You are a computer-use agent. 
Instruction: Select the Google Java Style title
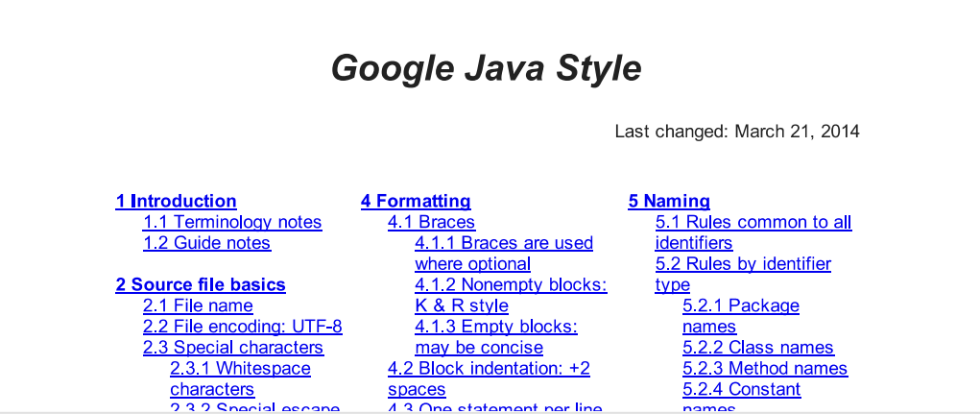[x=486, y=67]
